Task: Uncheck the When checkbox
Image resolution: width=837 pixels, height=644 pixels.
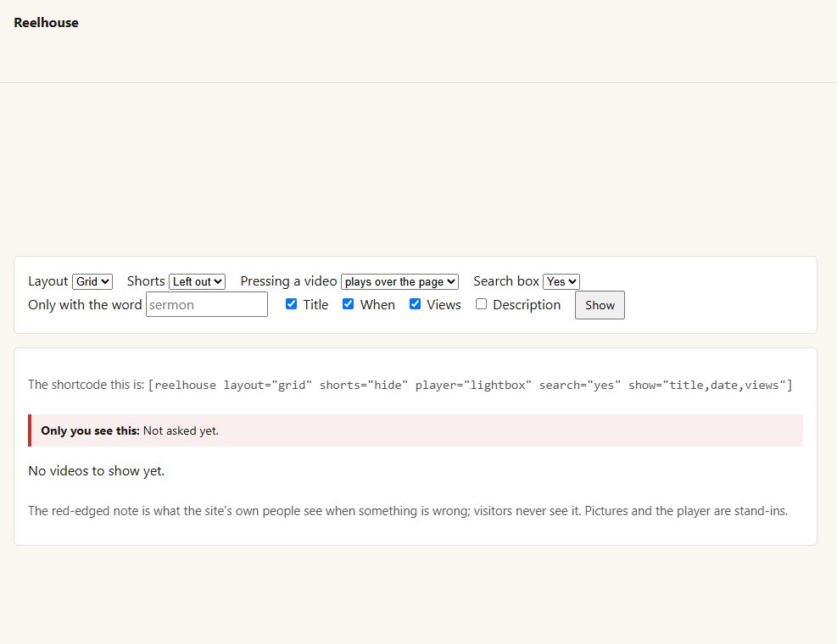Action: pos(348,304)
